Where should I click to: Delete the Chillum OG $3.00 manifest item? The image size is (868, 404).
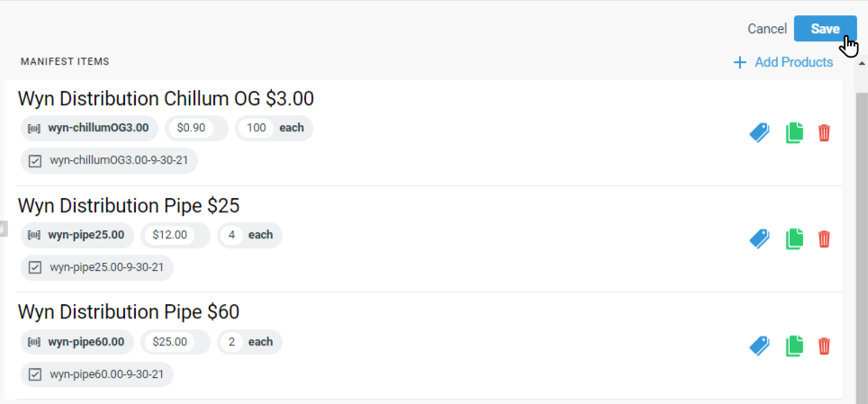[x=824, y=133]
